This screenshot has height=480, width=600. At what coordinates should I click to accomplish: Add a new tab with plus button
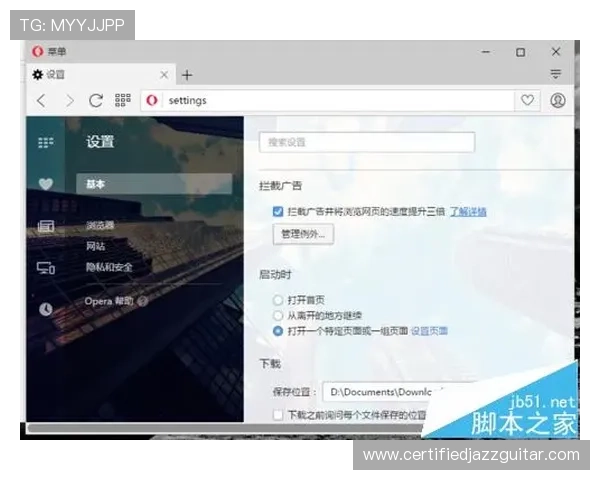coord(187,75)
